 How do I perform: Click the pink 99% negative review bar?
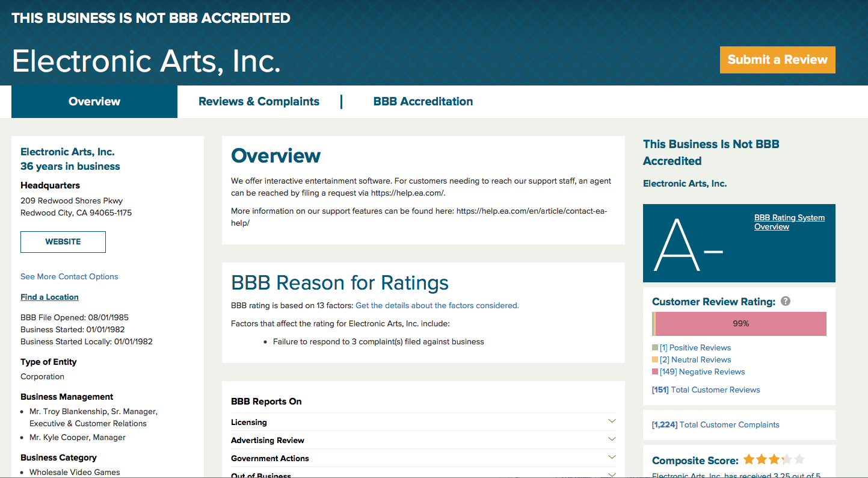pos(740,324)
